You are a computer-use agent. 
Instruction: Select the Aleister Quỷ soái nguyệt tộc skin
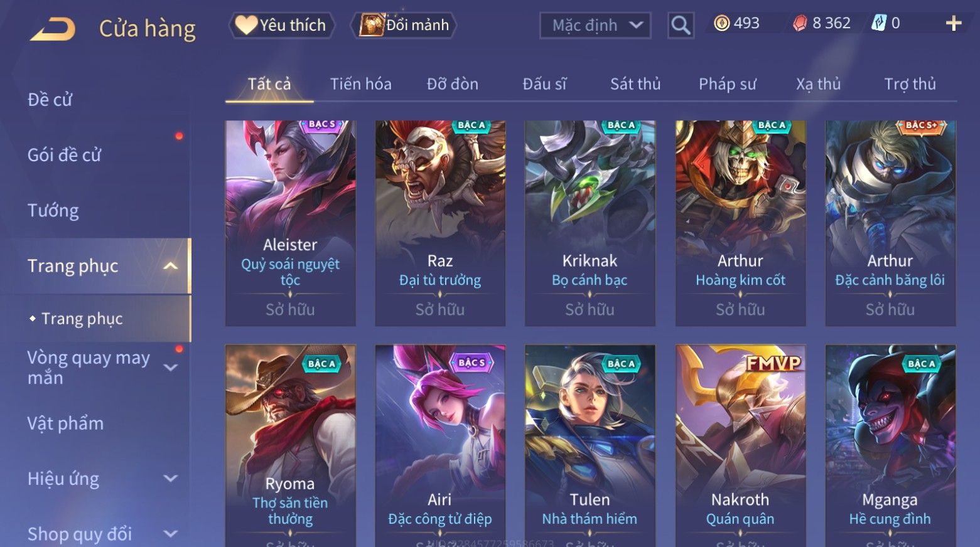tap(291, 223)
